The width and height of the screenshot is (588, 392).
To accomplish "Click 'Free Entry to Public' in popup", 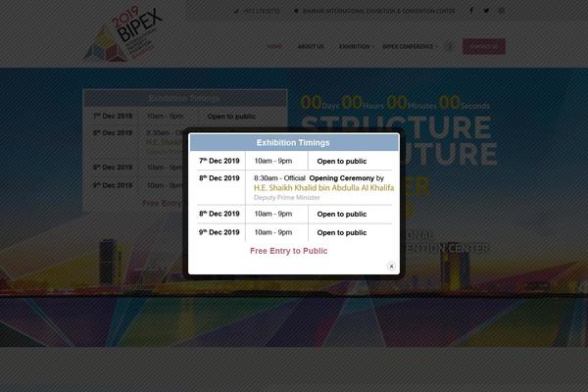I will pyautogui.click(x=289, y=251).
